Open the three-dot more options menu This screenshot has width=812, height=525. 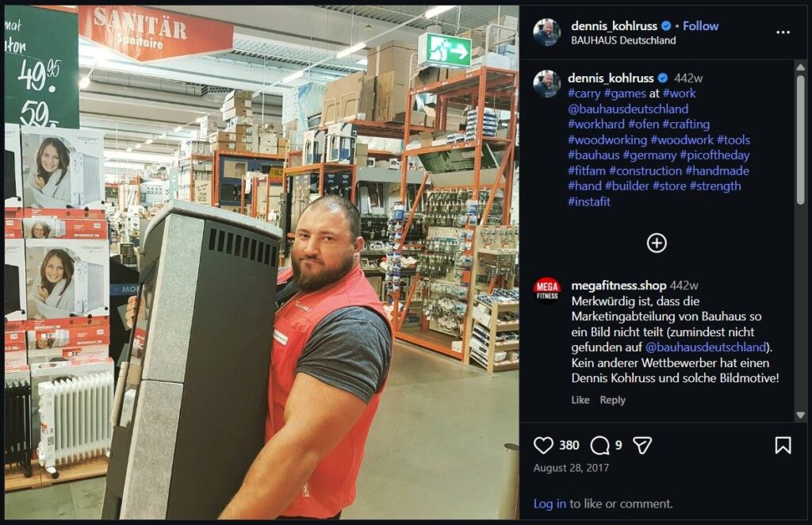point(783,32)
